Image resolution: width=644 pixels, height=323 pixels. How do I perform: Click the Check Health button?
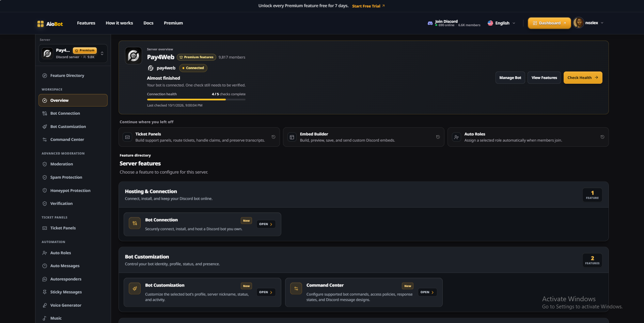coord(583,78)
